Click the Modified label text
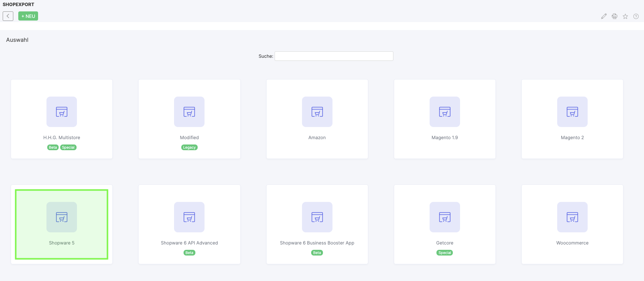644x281 pixels. (x=189, y=138)
